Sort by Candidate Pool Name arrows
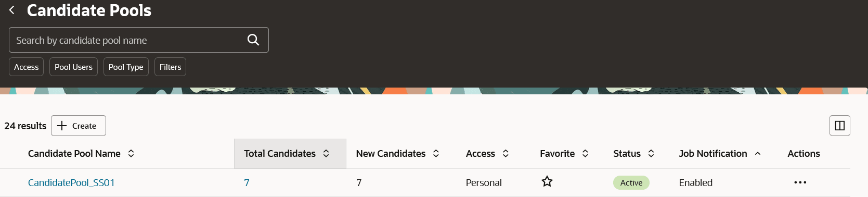 [131, 153]
